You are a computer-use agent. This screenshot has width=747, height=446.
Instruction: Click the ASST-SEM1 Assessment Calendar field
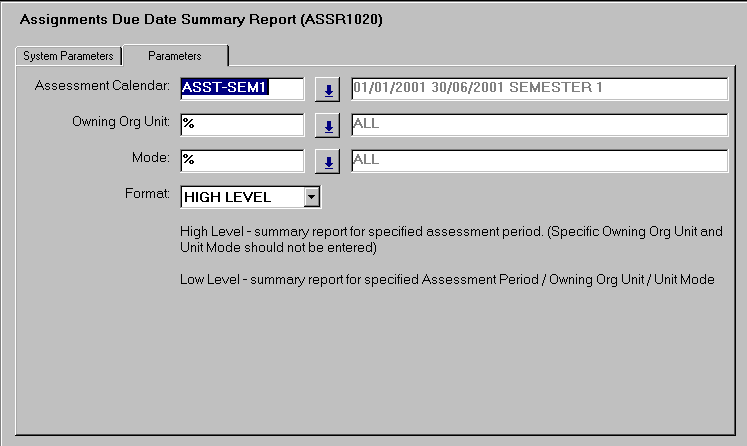242,89
